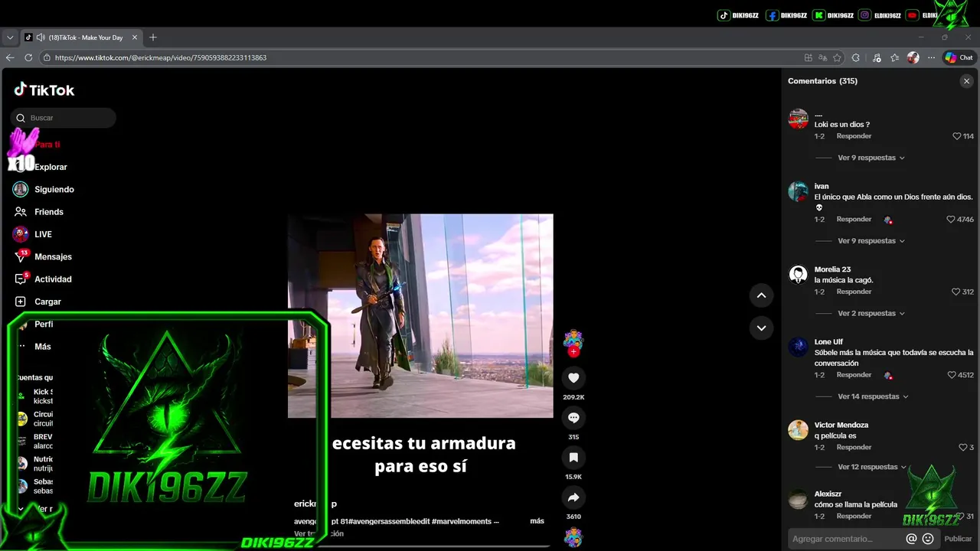
Task: Open the browser tab list dropdown
Action: [x=10, y=37]
